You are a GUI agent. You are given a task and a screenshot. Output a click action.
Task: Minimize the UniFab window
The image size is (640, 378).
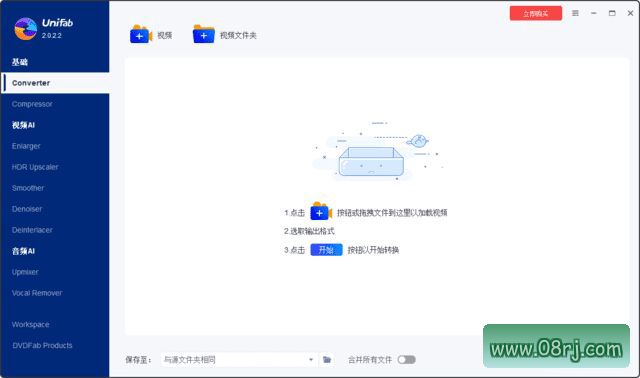coord(593,13)
